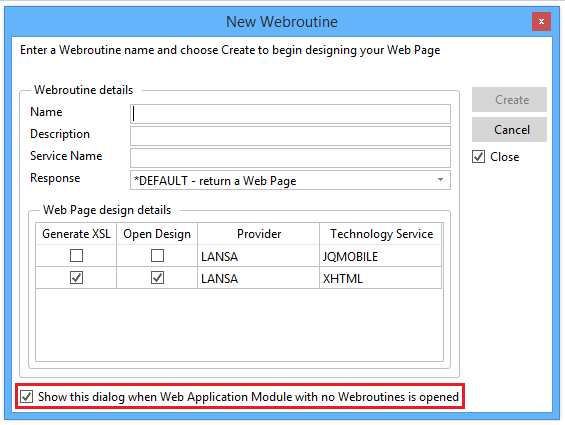Enable Generate XSL for JQMOBILE row
This screenshot has height=425, width=565.
click(x=76, y=256)
